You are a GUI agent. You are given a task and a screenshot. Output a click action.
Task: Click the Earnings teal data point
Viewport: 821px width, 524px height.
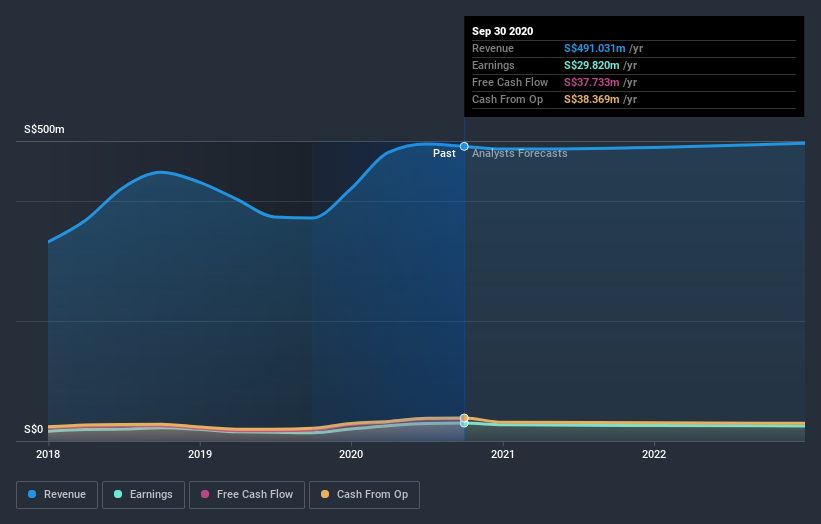[464, 423]
